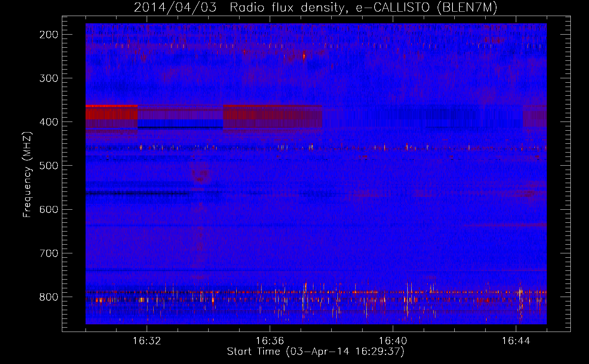Click the 'Frequency (MHZ)' axis label
This screenshot has height=364, width=589.
(x=27, y=175)
